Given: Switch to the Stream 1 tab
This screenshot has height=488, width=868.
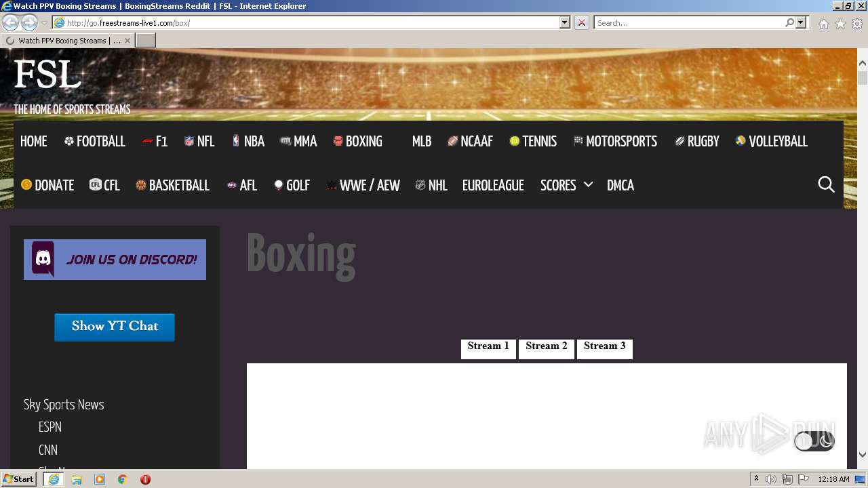Looking at the screenshot, I should tap(488, 348).
